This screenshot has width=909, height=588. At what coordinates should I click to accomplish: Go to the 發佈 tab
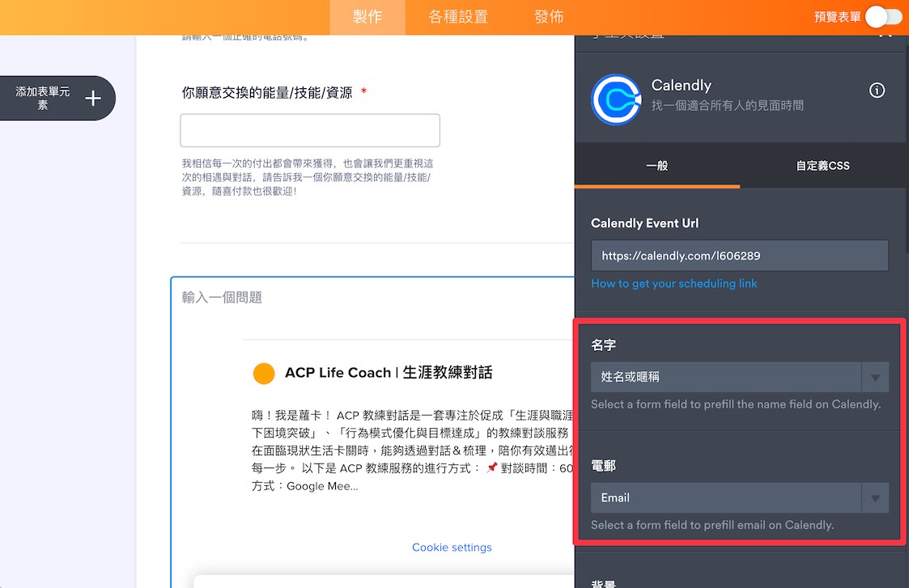point(549,17)
